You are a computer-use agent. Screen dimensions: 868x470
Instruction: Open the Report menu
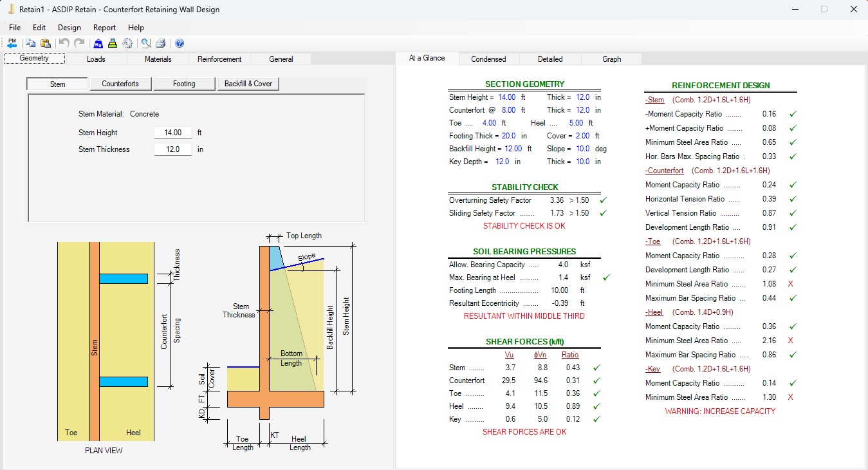[x=104, y=28]
